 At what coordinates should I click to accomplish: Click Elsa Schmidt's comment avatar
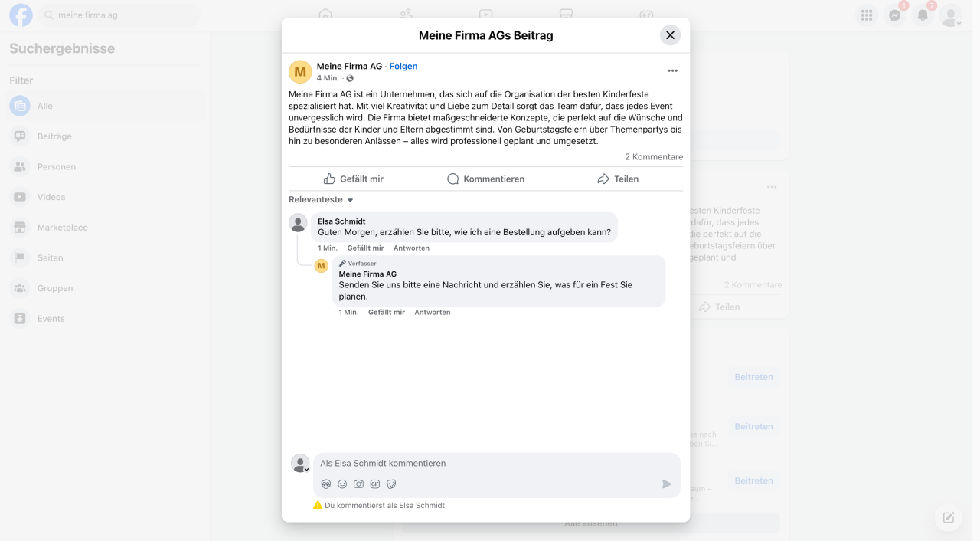click(x=298, y=223)
